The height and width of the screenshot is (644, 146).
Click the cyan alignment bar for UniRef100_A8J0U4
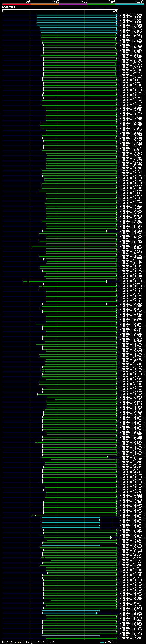click(x=77, y=15)
